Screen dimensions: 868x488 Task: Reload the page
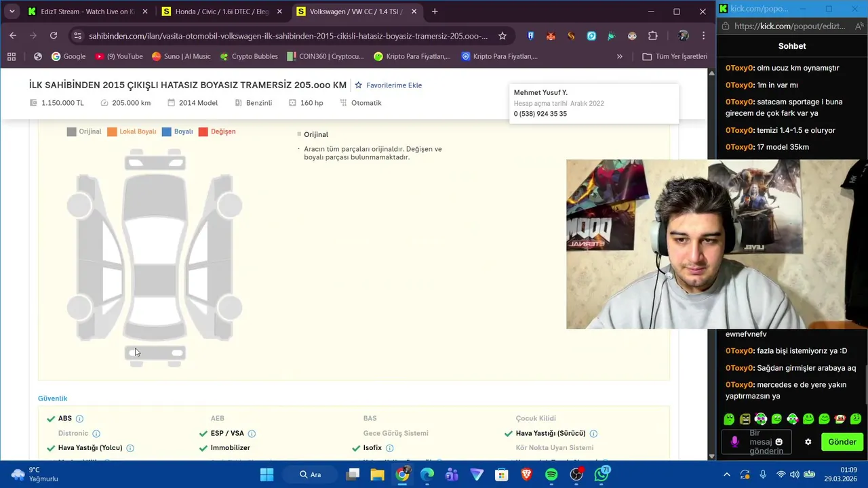click(x=54, y=36)
